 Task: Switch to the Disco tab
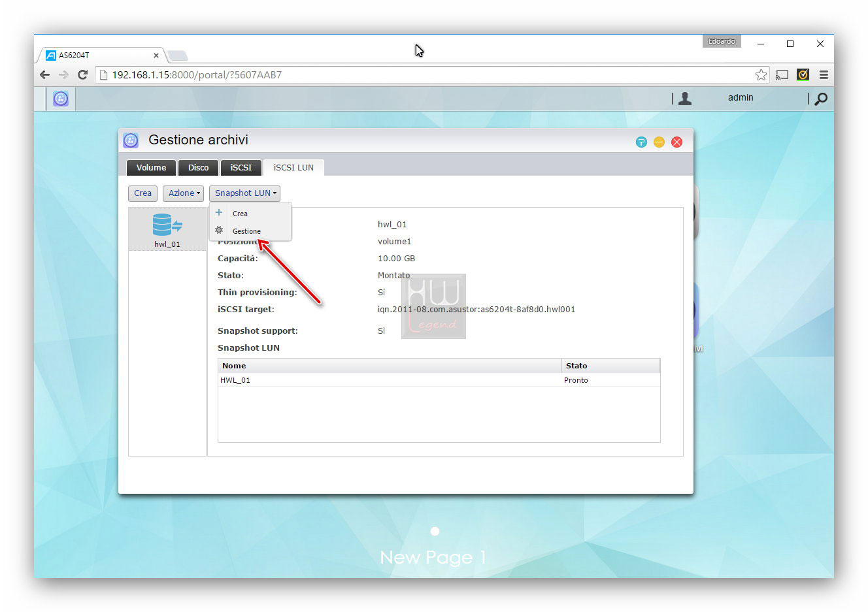click(198, 168)
